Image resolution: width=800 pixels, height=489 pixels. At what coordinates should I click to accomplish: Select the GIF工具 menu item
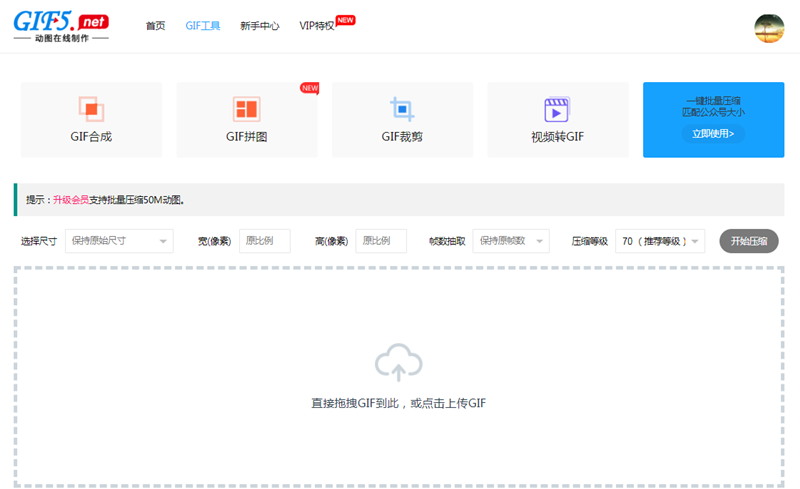[203, 26]
